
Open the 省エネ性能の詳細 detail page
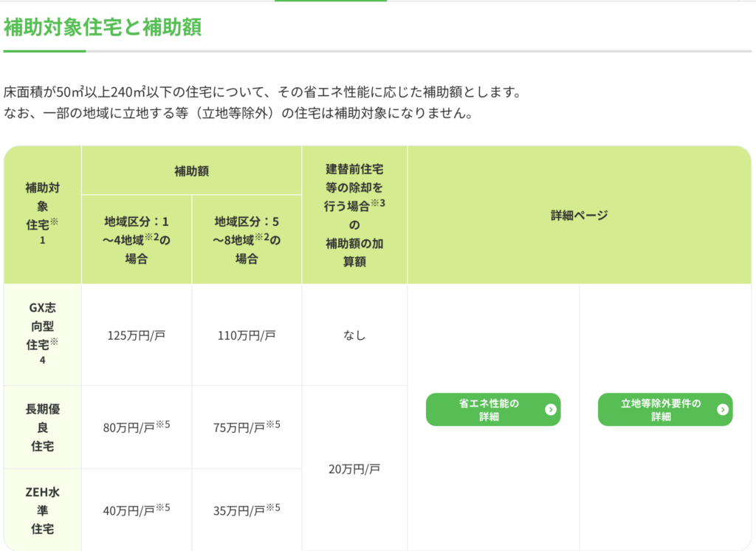[492, 409]
